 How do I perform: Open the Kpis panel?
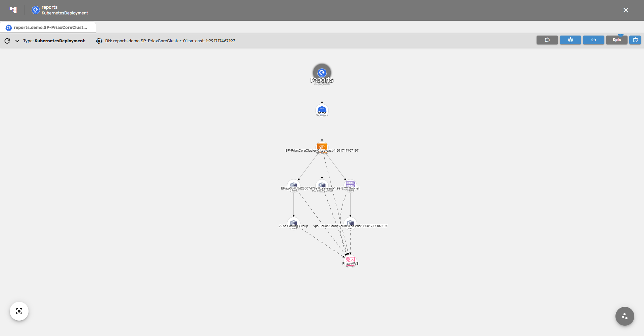(x=616, y=40)
